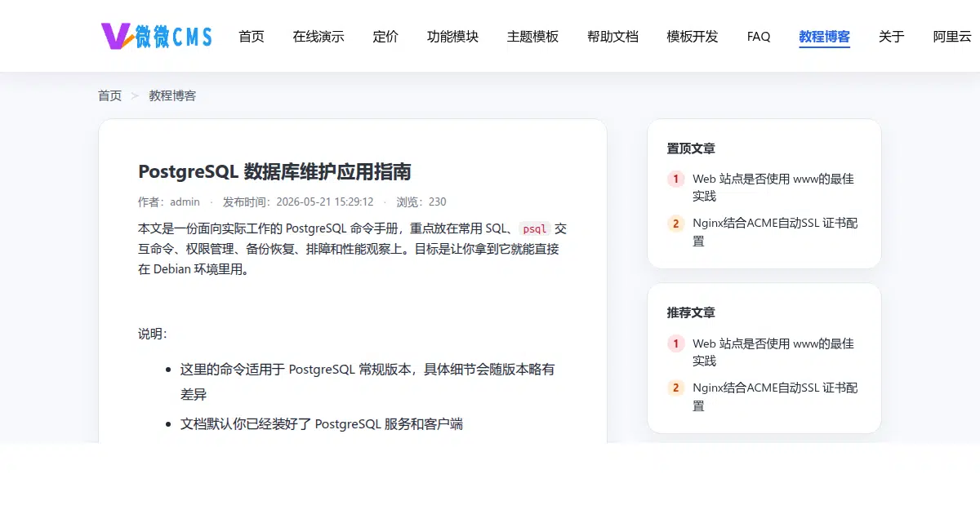Viewport: 980px width, 514px height.
Task: Open the 阿里云 link in the nav
Action: click(x=952, y=37)
